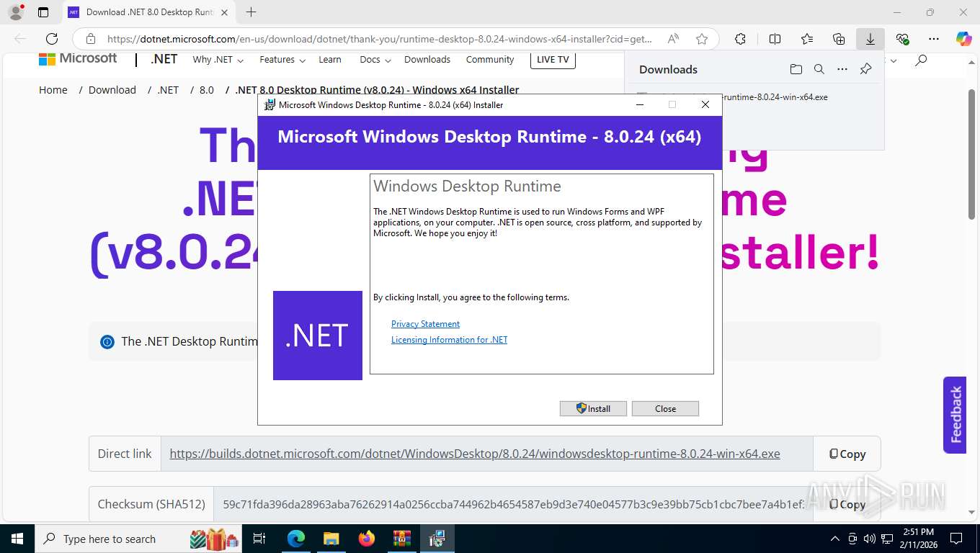Go to Download breadcrumb
This screenshot has width=980, height=553.
tap(112, 90)
